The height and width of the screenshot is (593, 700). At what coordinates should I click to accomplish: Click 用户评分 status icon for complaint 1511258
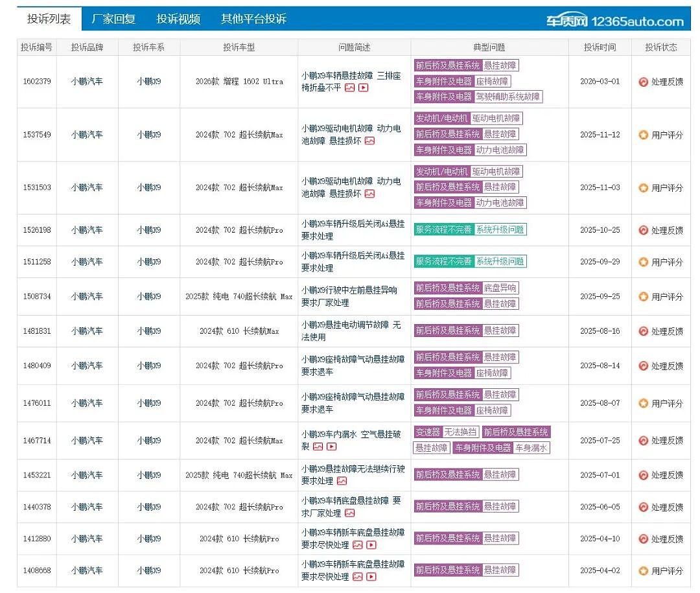point(644,262)
